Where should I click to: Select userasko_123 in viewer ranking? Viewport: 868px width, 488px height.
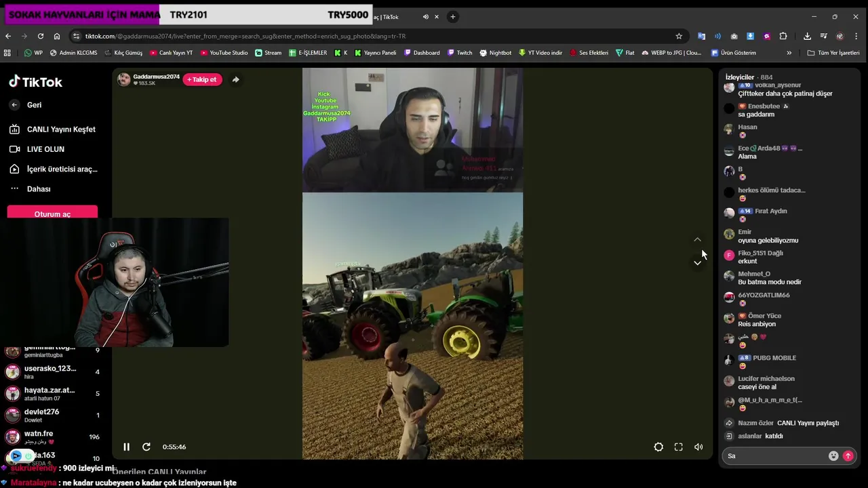53,371
